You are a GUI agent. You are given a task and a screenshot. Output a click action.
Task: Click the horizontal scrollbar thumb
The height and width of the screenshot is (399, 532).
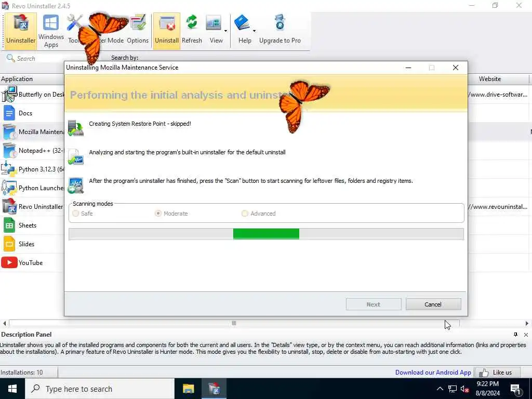234,323
